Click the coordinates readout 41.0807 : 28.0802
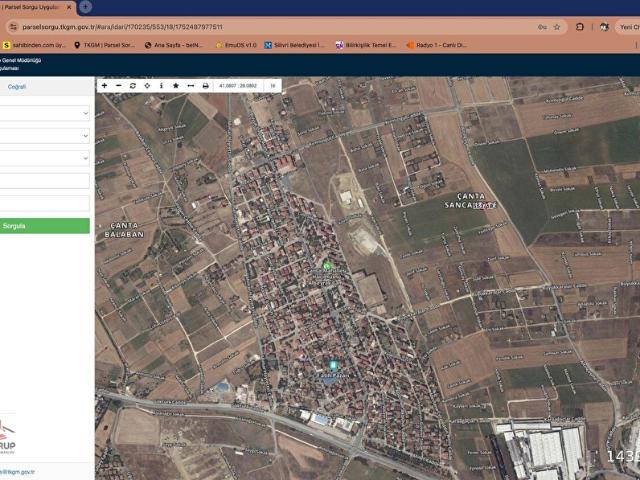This screenshot has width=640, height=480. pos(238,86)
